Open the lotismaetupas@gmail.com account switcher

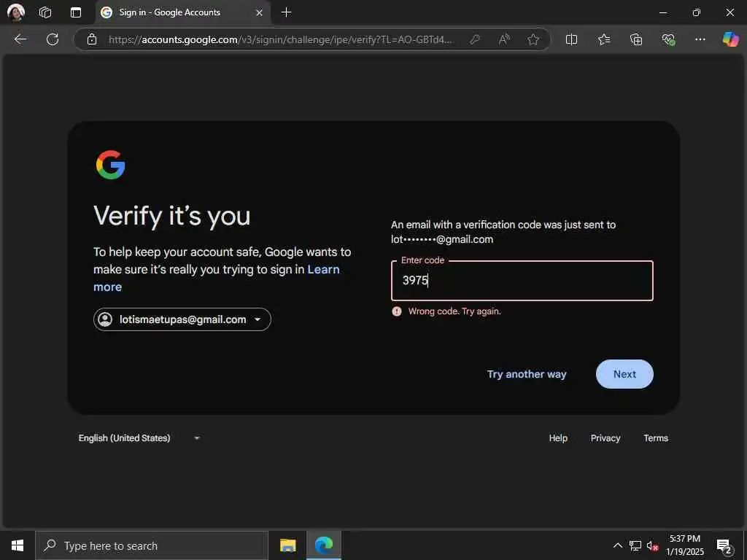point(182,319)
